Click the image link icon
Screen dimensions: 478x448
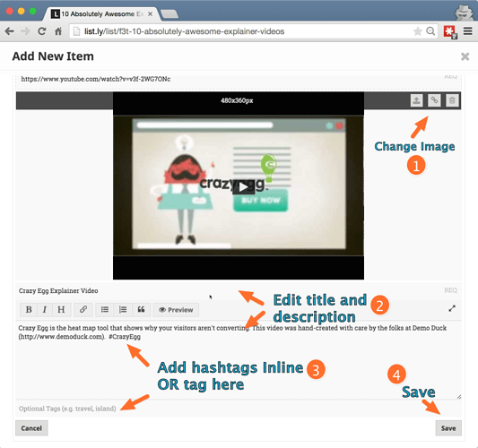(434, 100)
